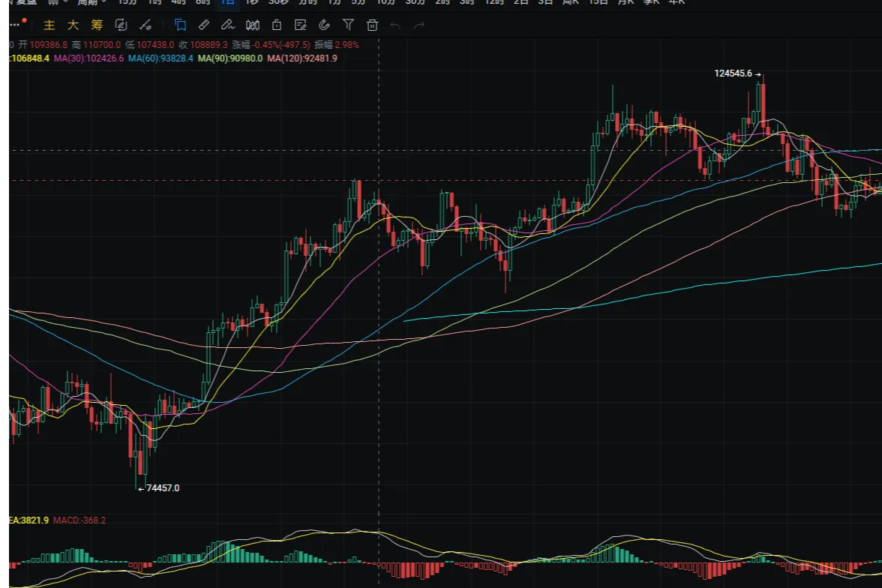882x588 pixels.
Task: Toggle the 筹 chip distribution button
Action: point(97,25)
